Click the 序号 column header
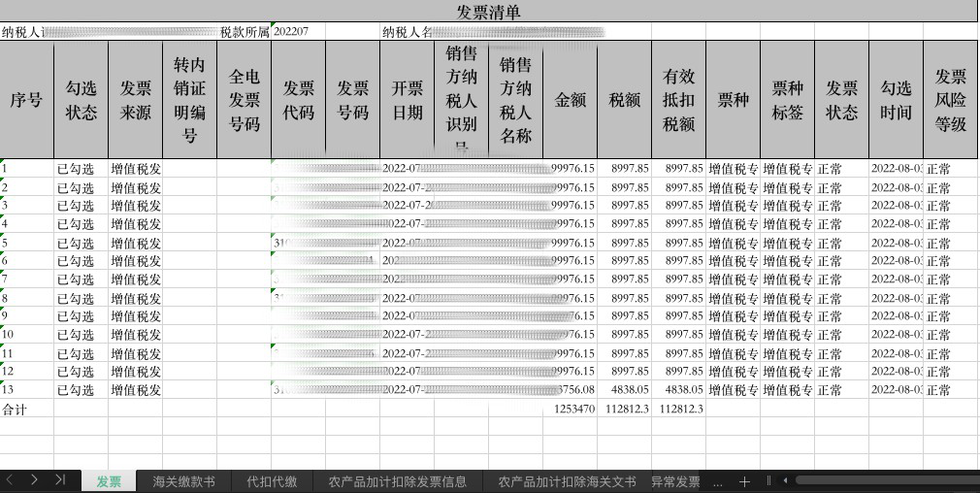Viewport: 980px width, 493px height. pos(27,100)
